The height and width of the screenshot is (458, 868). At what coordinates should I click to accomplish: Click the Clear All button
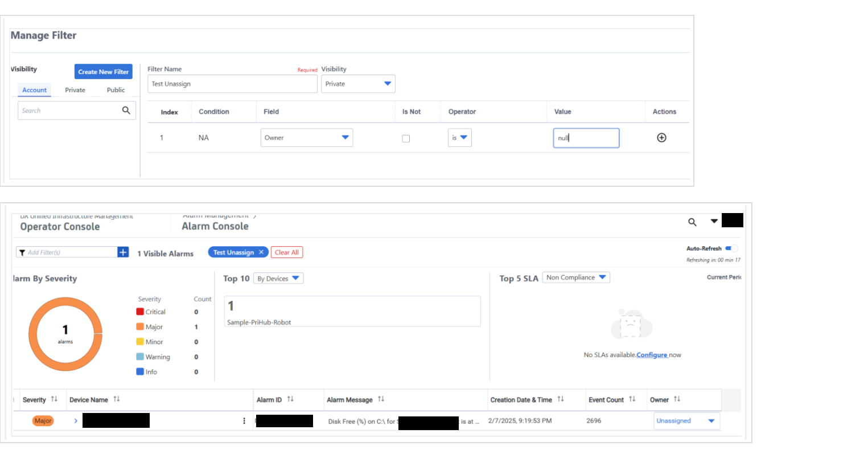coord(286,252)
